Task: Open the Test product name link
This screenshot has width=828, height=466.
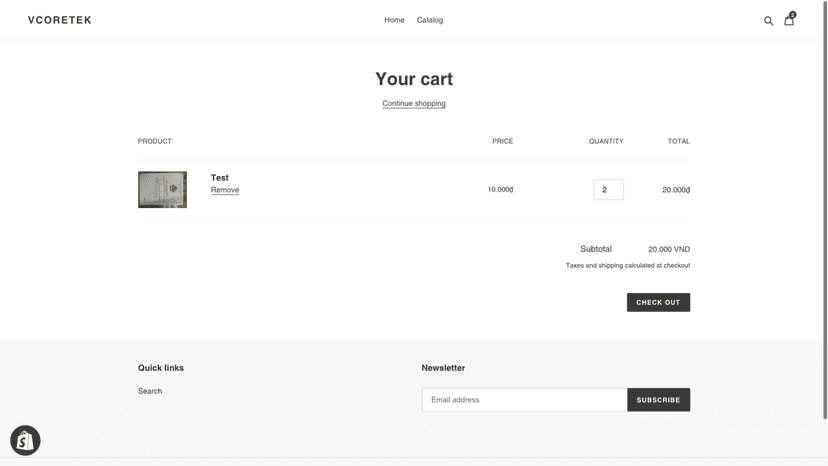Action: pos(220,178)
